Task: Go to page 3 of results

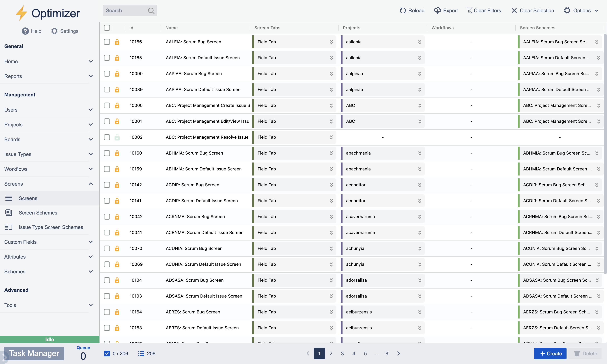Action: click(342, 354)
